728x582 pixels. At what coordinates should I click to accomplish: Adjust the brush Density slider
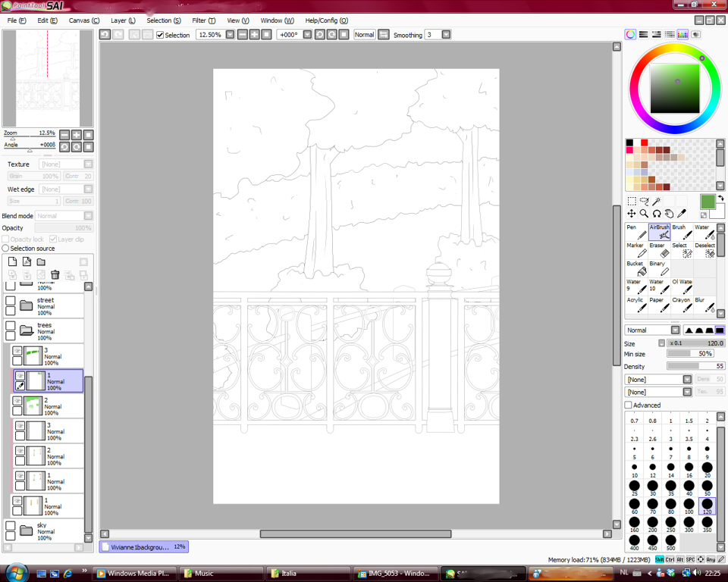coord(694,366)
